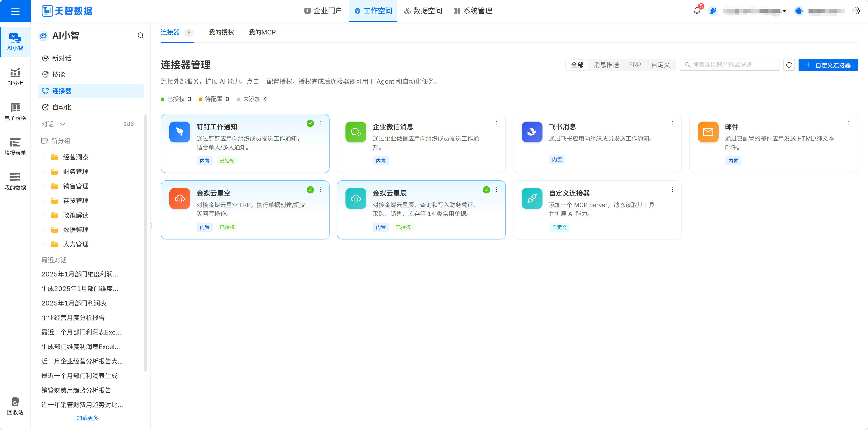Select the 全部 filter option
Screen dimensions: 868x430
coord(577,65)
